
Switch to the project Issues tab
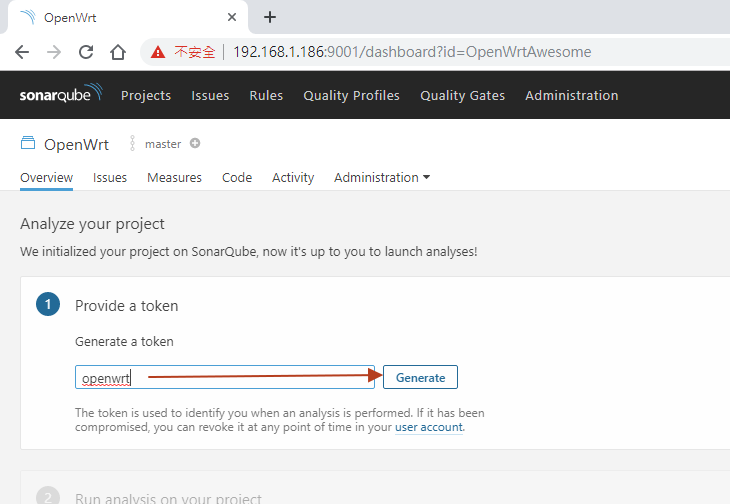110,178
